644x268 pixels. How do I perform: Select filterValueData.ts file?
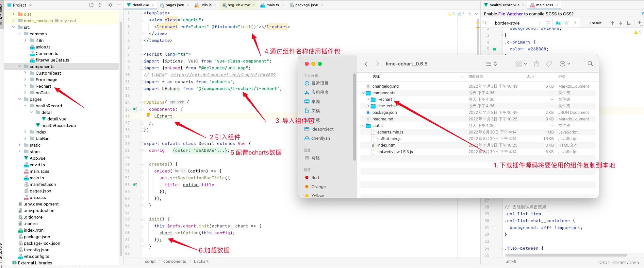click(52, 60)
